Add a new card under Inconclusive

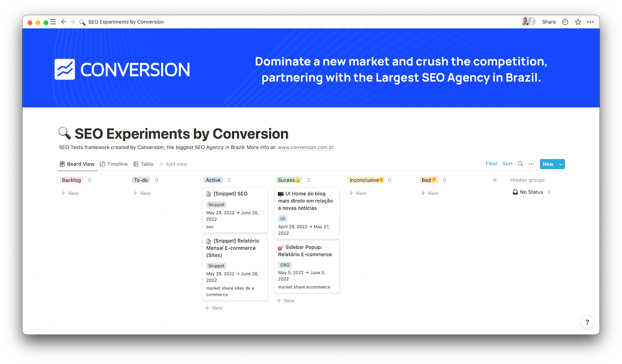click(x=358, y=193)
